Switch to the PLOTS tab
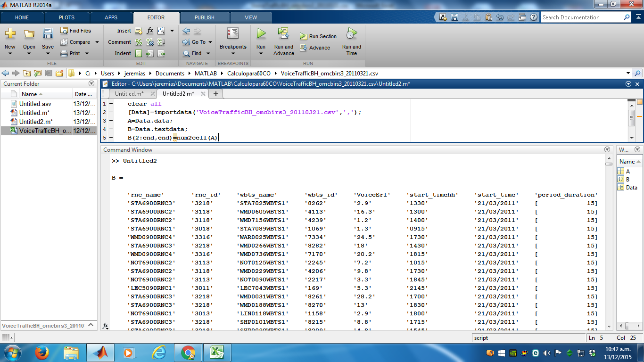This screenshot has height=362, width=644. click(66, 17)
